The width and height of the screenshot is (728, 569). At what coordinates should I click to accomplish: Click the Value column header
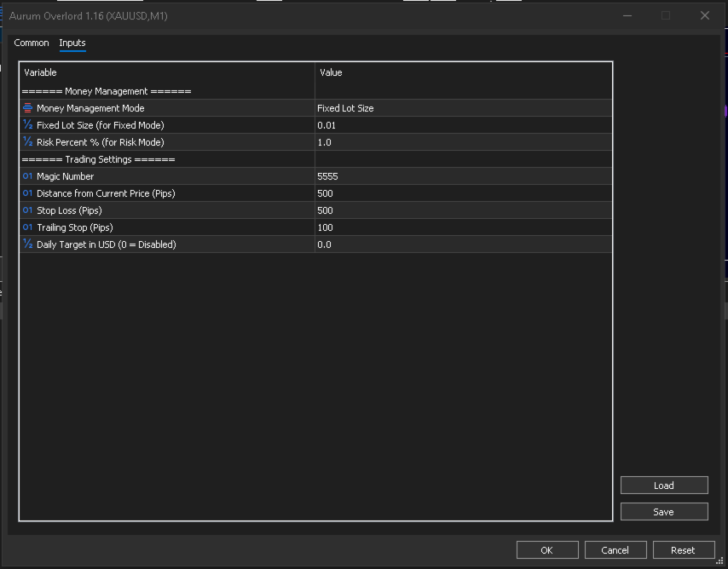click(x=464, y=72)
